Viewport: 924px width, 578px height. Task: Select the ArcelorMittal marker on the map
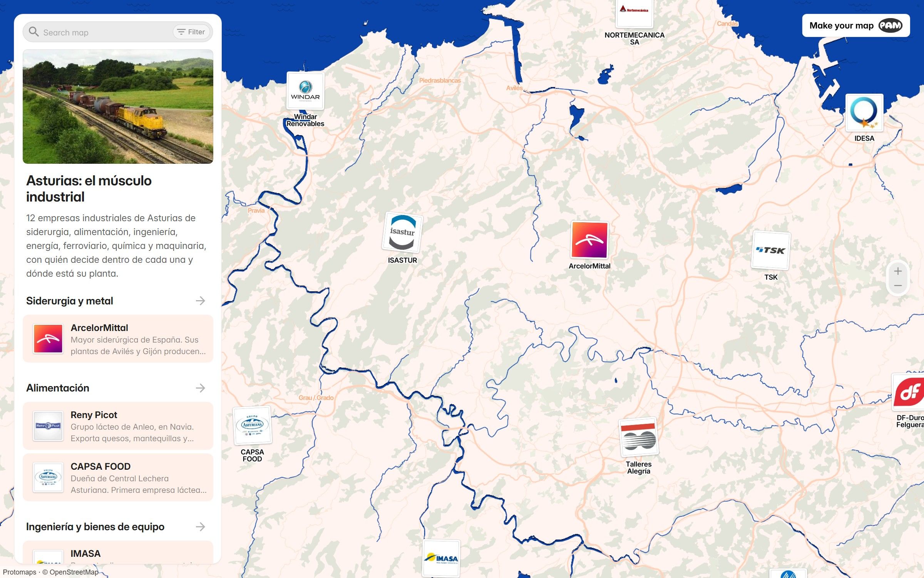coord(589,240)
